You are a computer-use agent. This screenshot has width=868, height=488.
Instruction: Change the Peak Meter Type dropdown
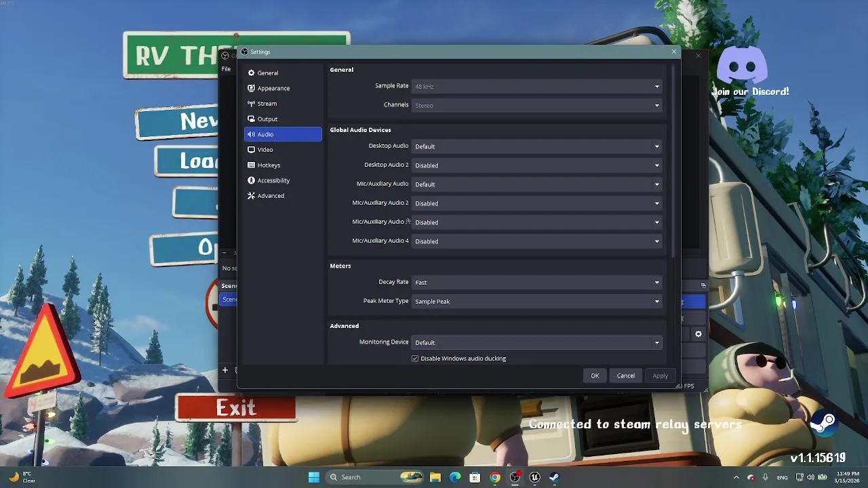pyautogui.click(x=536, y=301)
